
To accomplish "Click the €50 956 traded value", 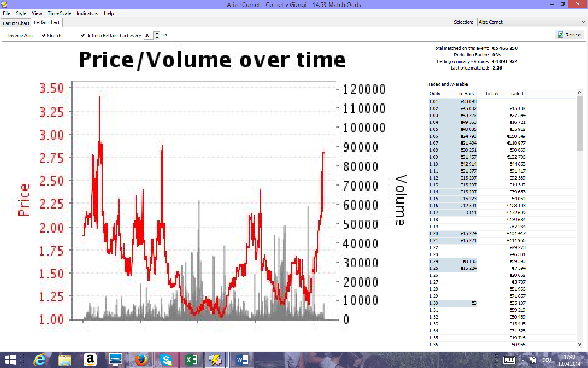I will coord(517,345).
